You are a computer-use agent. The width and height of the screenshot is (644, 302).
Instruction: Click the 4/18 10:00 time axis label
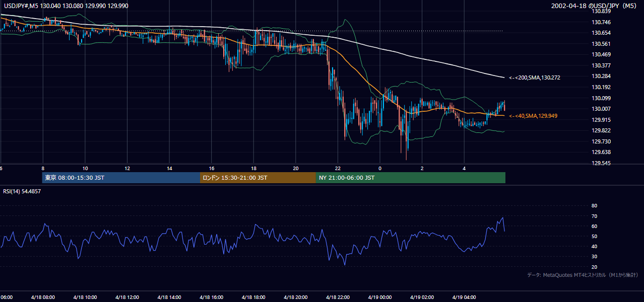tap(85, 297)
